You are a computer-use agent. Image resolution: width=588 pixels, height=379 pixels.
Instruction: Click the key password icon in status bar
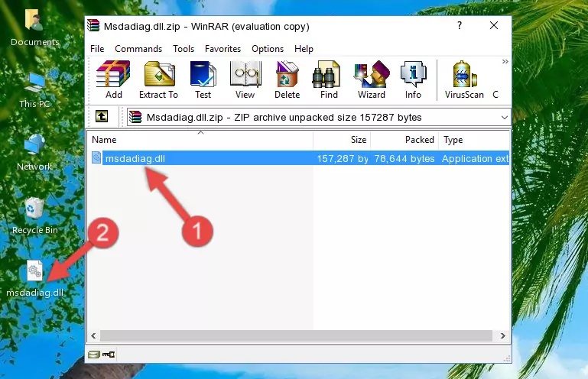[109, 354]
